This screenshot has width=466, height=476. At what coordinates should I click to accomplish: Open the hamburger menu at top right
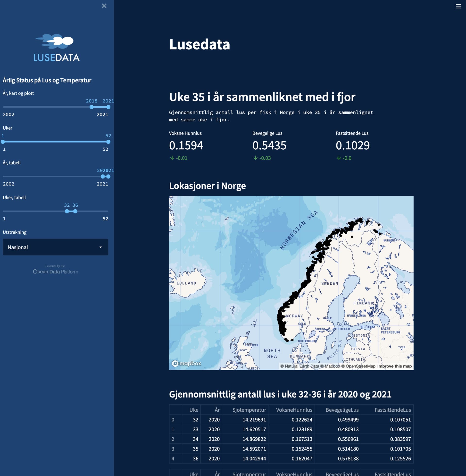458,6
